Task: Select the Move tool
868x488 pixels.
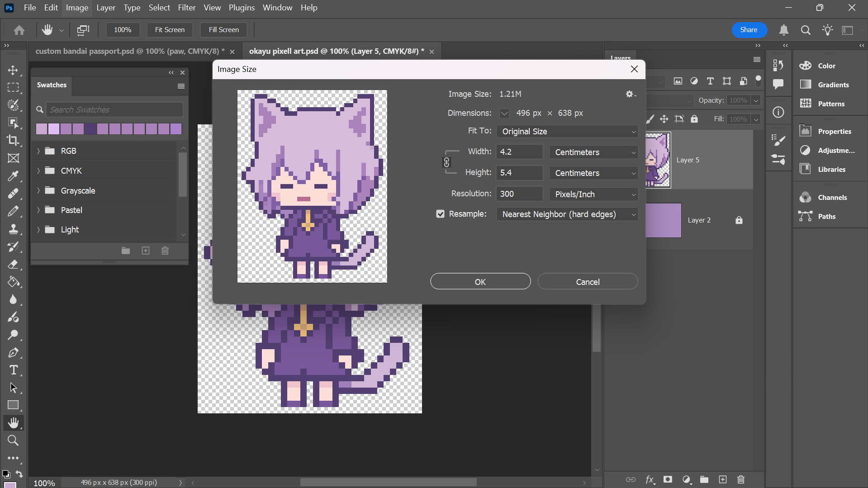Action: [x=13, y=70]
